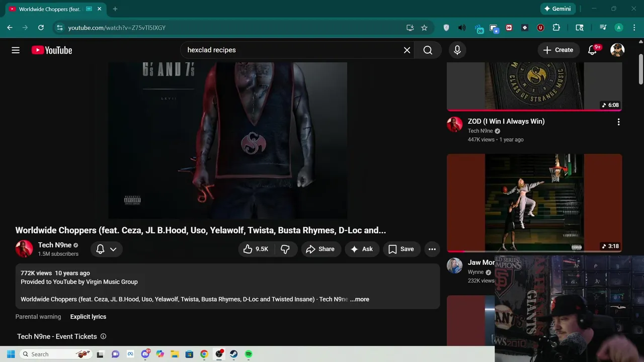This screenshot has width=644, height=362.
Task: Click the album art video player
Action: pos(227,141)
